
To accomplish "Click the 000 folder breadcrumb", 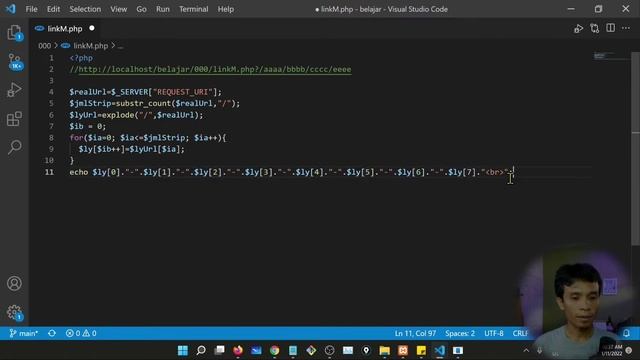I will pyautogui.click(x=44, y=46).
